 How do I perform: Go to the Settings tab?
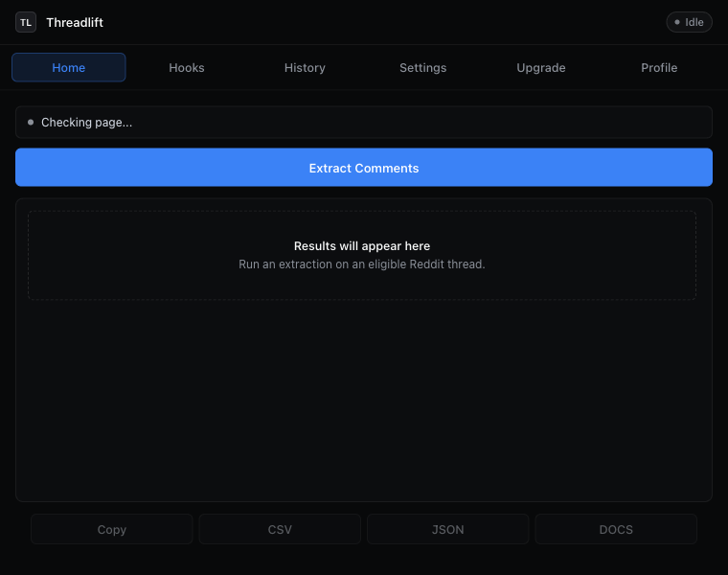click(x=423, y=67)
